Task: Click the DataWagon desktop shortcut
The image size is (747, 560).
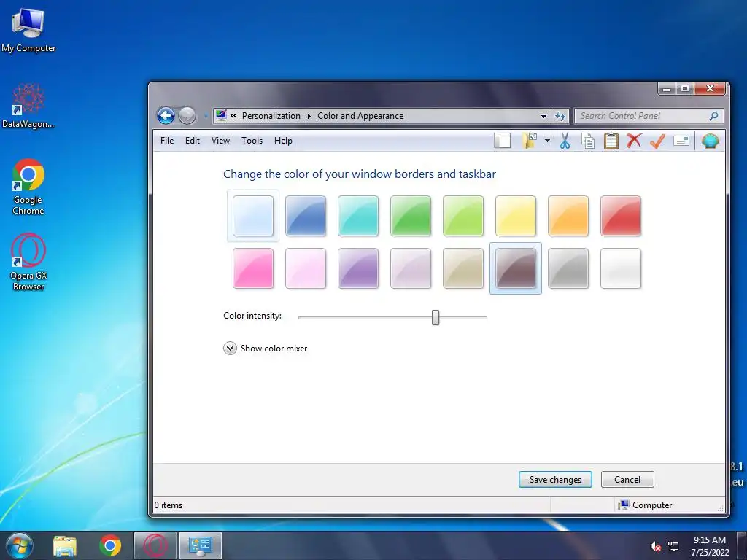Action: [x=28, y=106]
